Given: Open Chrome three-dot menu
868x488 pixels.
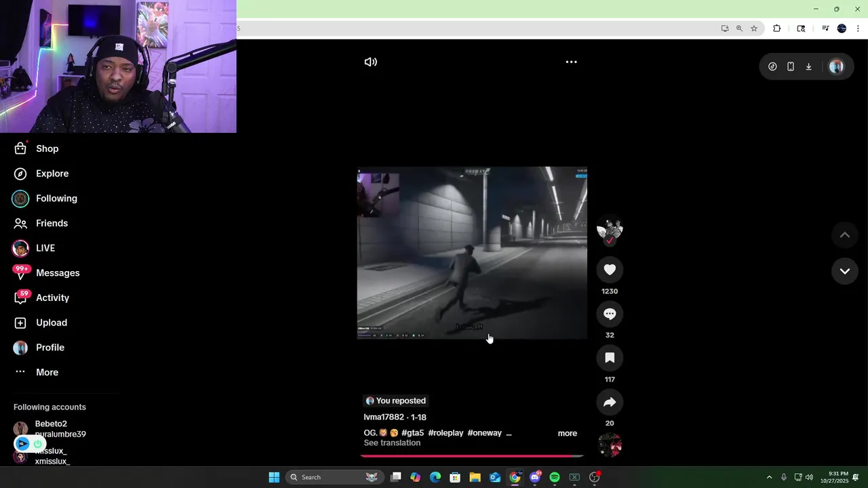Looking at the screenshot, I should pyautogui.click(x=858, y=28).
